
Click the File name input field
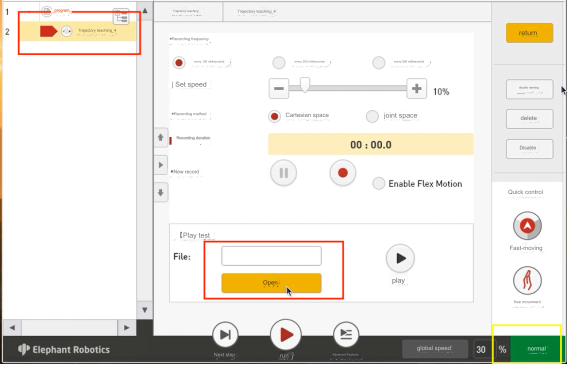(271, 256)
